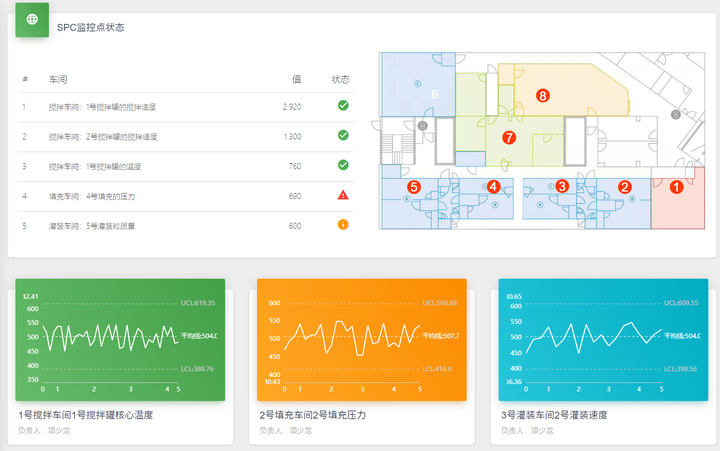Select red marker 5 on the floor plan
The width and height of the screenshot is (720, 451).
coord(414,187)
